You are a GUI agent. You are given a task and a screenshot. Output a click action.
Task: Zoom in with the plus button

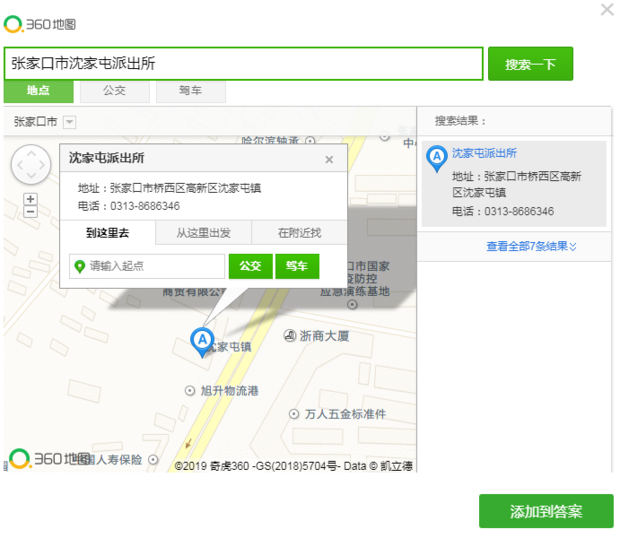(x=30, y=199)
